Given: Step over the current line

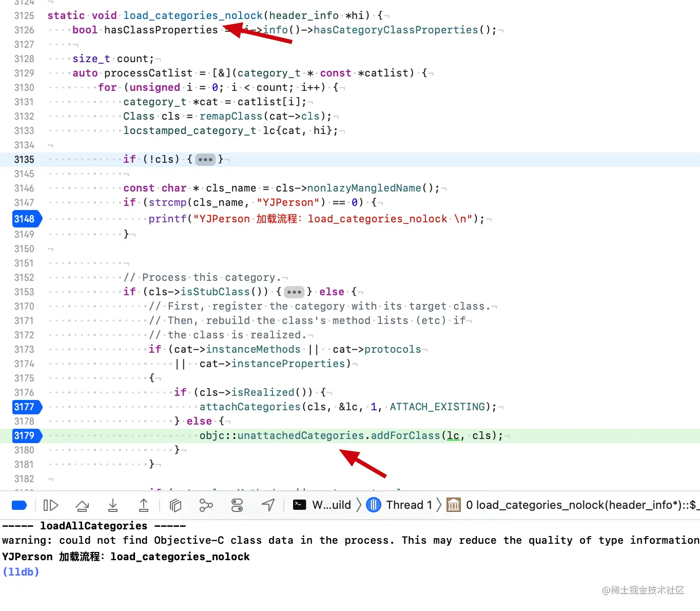Looking at the screenshot, I should [83, 505].
